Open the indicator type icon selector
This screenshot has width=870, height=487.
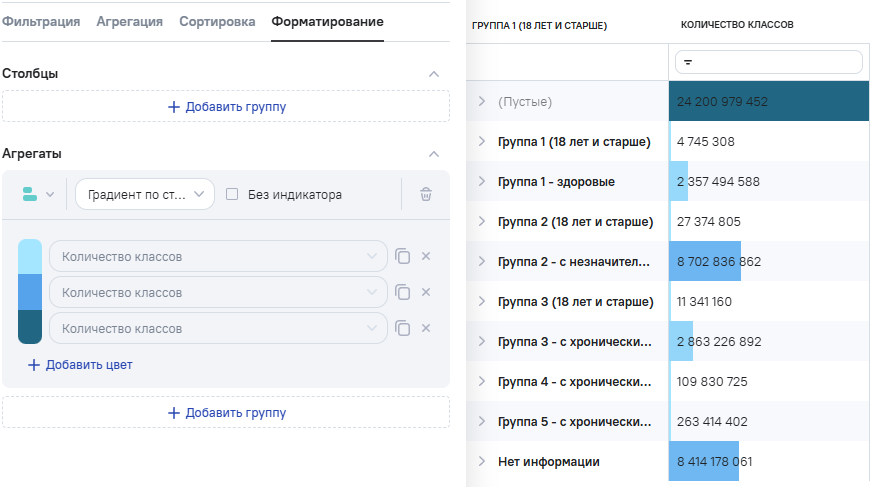(39, 194)
